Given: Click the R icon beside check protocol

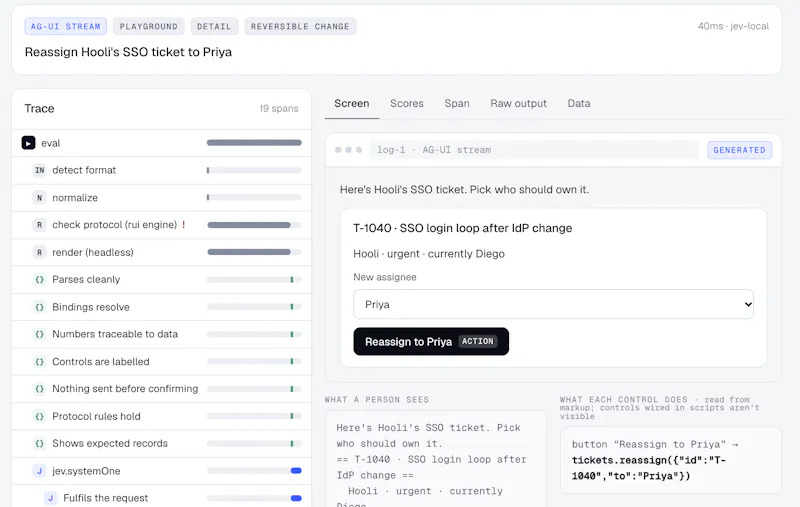Looking at the screenshot, I should 39,225.
